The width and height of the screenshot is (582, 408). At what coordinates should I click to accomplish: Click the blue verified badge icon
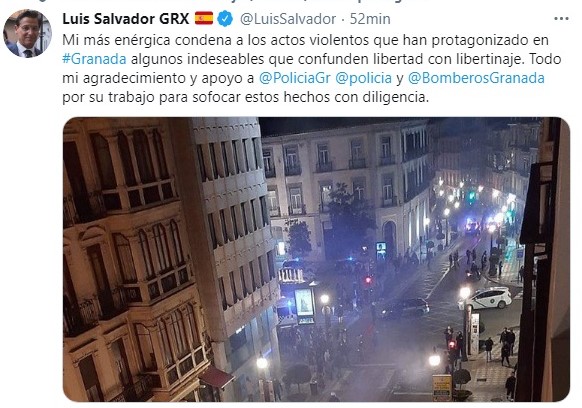pyautogui.click(x=225, y=19)
